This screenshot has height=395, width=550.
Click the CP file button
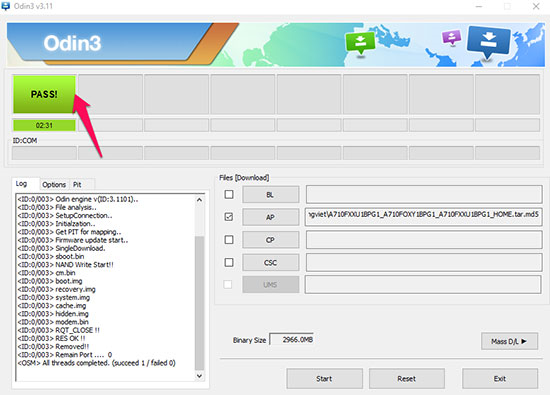pyautogui.click(x=270, y=240)
